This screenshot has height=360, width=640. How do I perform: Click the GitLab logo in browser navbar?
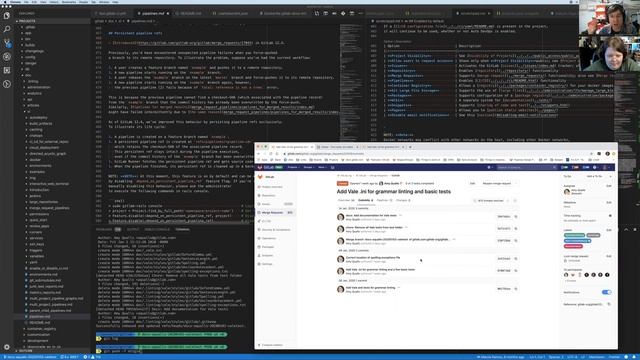260,167
